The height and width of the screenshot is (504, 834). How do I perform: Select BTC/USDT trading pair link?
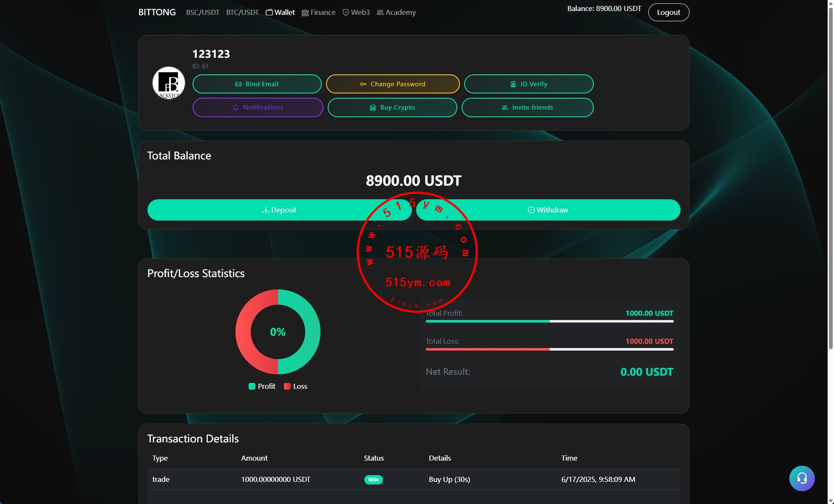pyautogui.click(x=242, y=12)
